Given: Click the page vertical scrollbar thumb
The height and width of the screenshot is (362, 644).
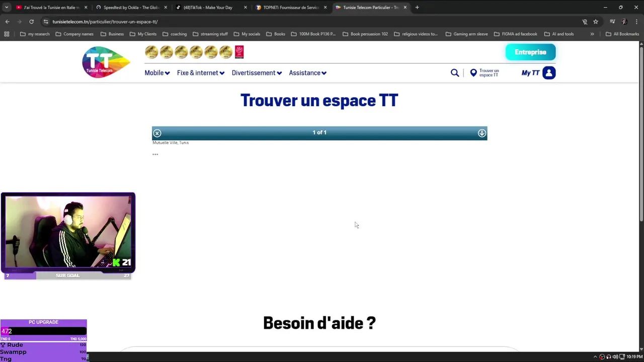Looking at the screenshot, I should pyautogui.click(x=641, y=133).
